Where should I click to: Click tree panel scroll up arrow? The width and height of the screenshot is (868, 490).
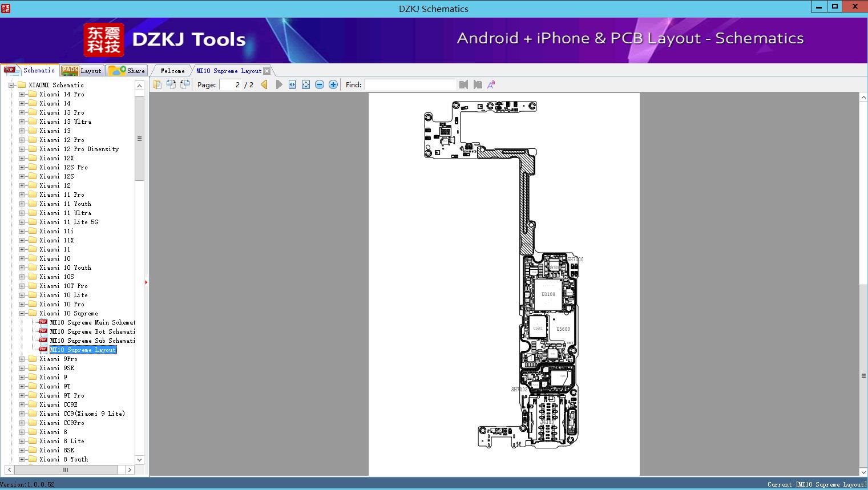(x=139, y=86)
